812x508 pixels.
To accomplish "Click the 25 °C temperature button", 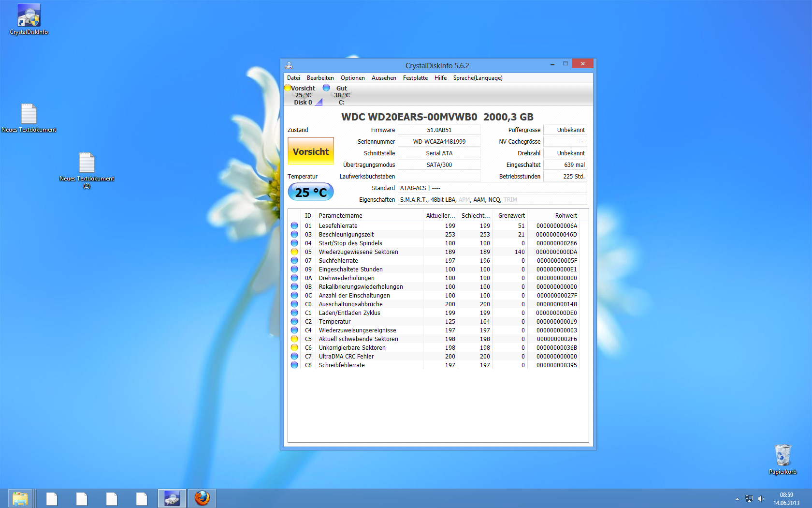I will pyautogui.click(x=311, y=192).
